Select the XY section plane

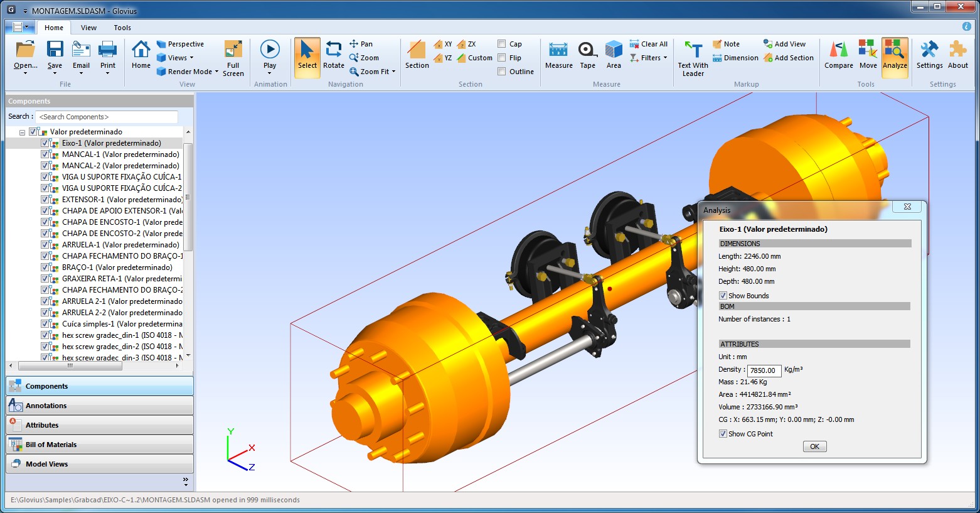click(x=443, y=44)
